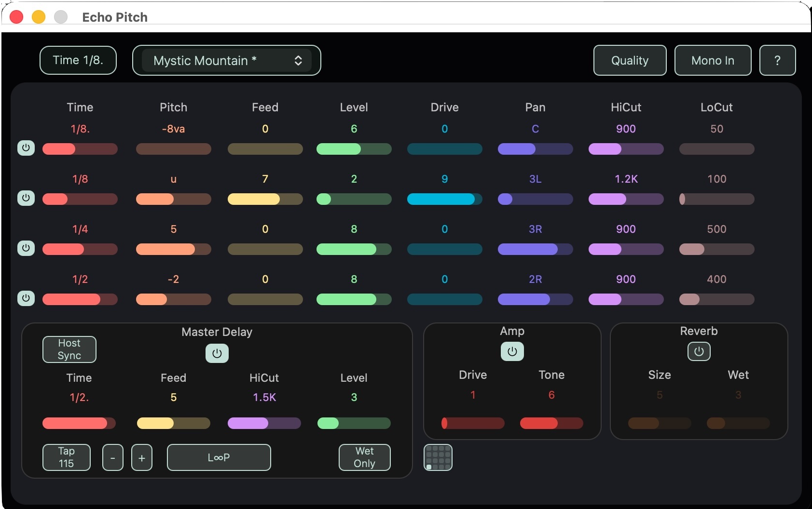Image resolution: width=812 pixels, height=509 pixels.
Task: Toggle the Mono In button
Action: pos(713,60)
